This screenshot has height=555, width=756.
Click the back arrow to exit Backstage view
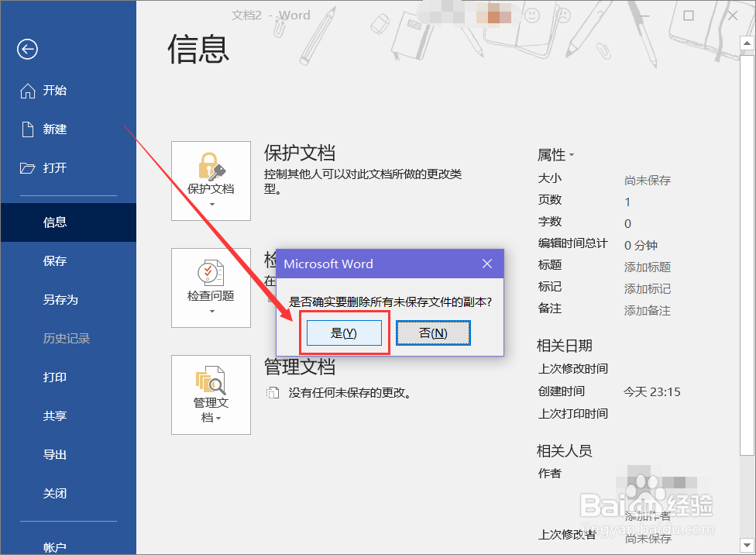pyautogui.click(x=26, y=49)
